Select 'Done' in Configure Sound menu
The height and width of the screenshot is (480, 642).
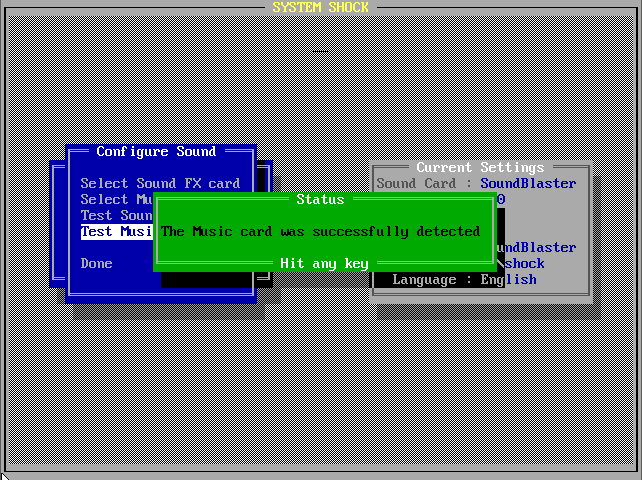[97, 264]
